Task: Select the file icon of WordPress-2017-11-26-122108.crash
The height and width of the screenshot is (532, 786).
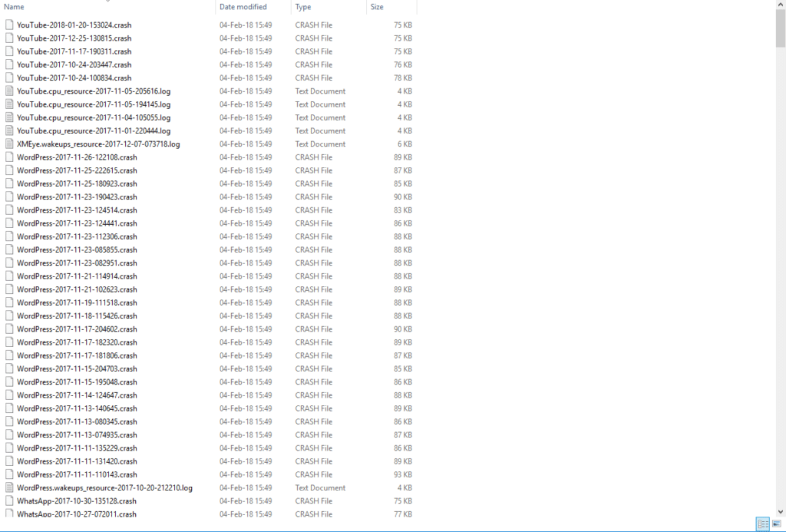Action: coord(9,157)
